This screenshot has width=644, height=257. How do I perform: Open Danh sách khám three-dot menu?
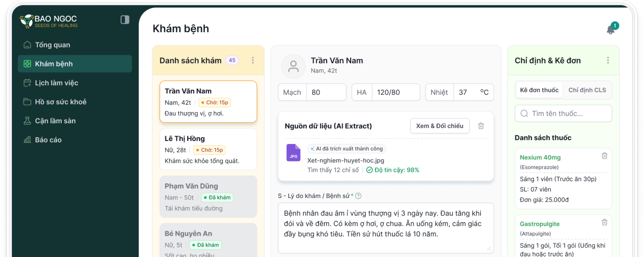click(253, 61)
